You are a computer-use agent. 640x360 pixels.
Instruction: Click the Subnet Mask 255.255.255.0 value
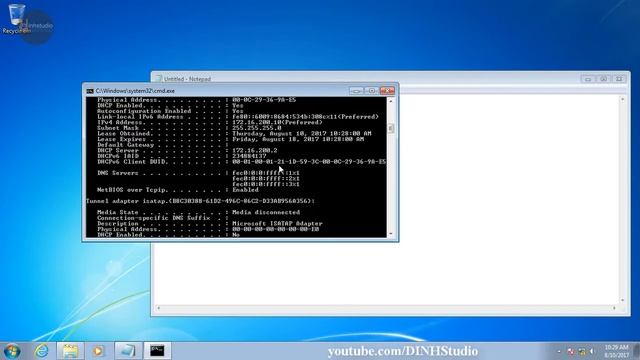(257, 128)
